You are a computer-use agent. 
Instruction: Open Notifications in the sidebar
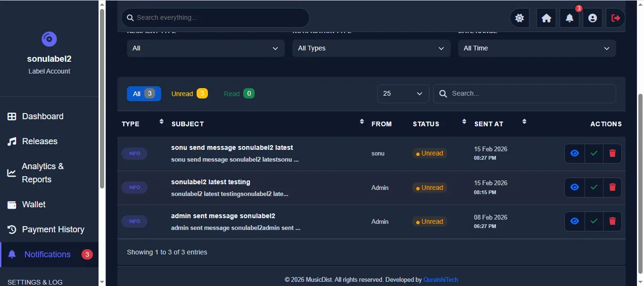49,254
